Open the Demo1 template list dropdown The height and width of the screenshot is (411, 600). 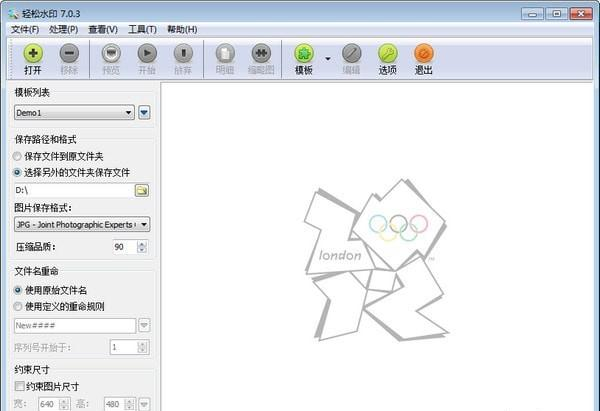pos(74,113)
